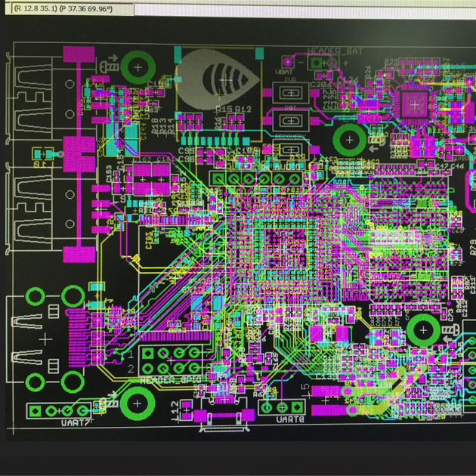Click the cursor coordinate readout at top
The width and height of the screenshot is (476, 476).
(68, 8)
